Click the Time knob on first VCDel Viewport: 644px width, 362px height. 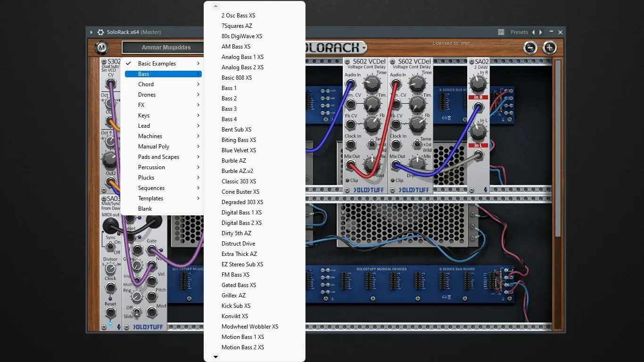[372, 84]
